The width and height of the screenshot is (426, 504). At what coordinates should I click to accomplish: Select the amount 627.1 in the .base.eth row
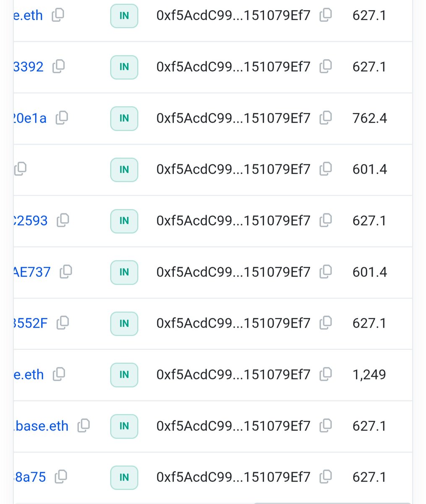(369, 426)
